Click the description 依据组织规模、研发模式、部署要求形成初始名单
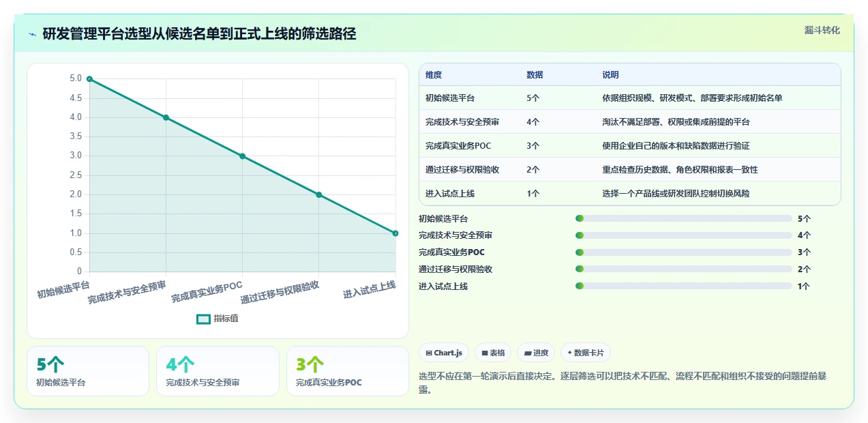The width and height of the screenshot is (868, 423). coord(692,98)
